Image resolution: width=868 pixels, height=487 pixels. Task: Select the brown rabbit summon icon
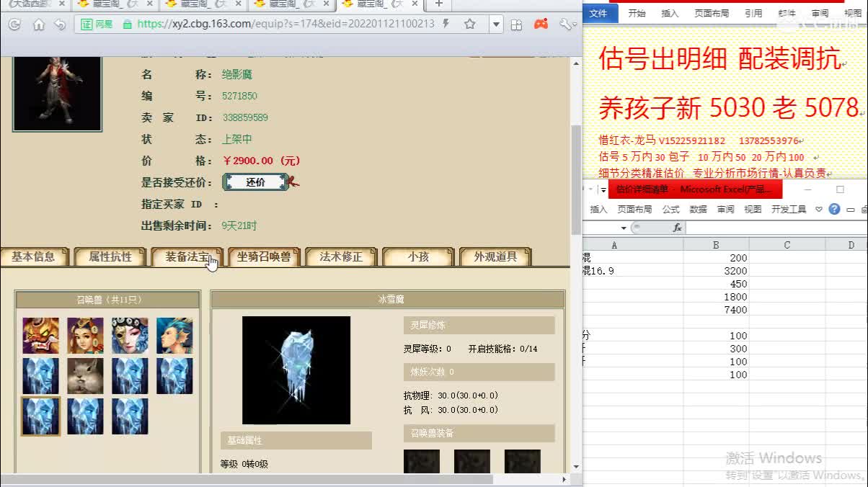(85, 376)
